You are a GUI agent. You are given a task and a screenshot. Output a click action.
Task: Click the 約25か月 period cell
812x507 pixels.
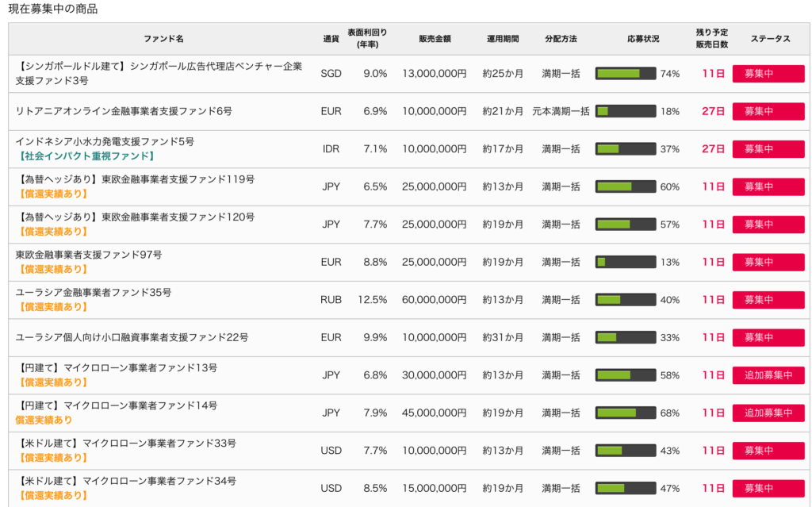[x=502, y=74]
